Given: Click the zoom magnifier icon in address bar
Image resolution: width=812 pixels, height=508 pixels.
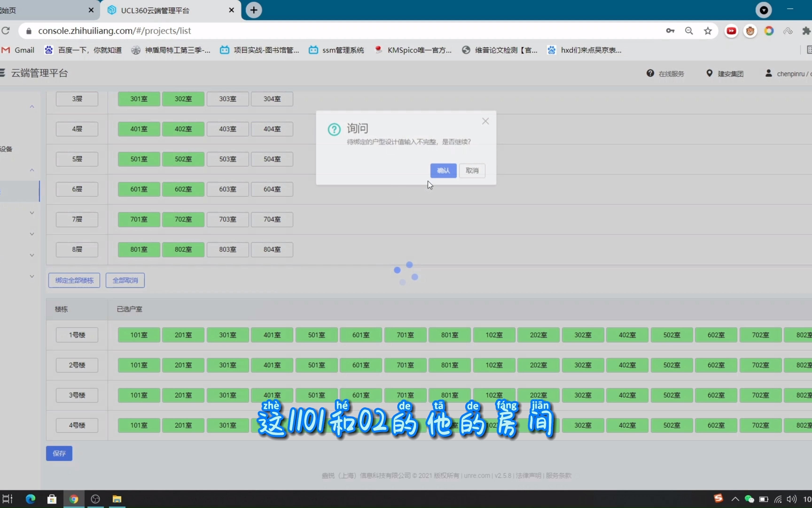Looking at the screenshot, I should 689,31.
